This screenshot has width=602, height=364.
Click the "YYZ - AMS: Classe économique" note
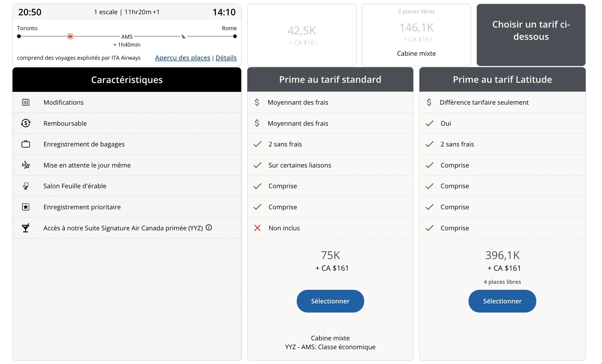pos(330,347)
